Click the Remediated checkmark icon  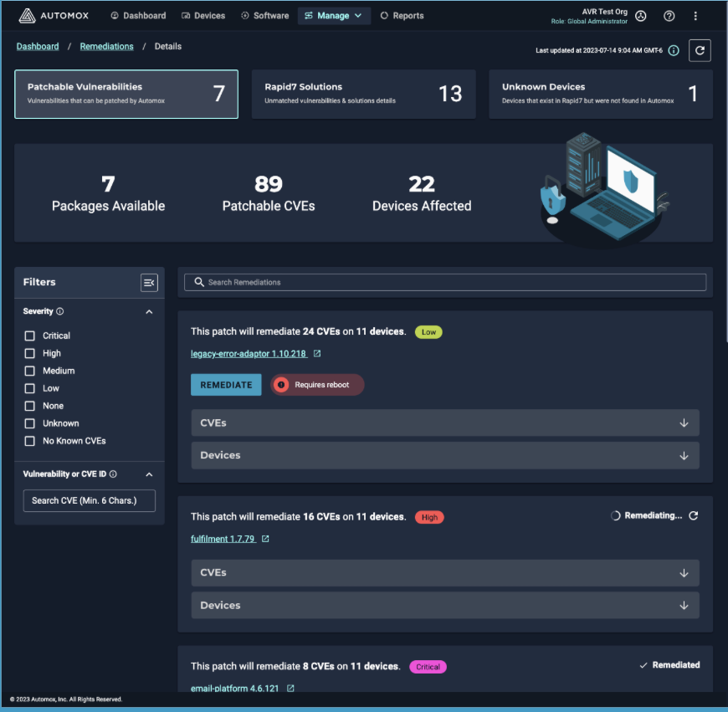643,666
